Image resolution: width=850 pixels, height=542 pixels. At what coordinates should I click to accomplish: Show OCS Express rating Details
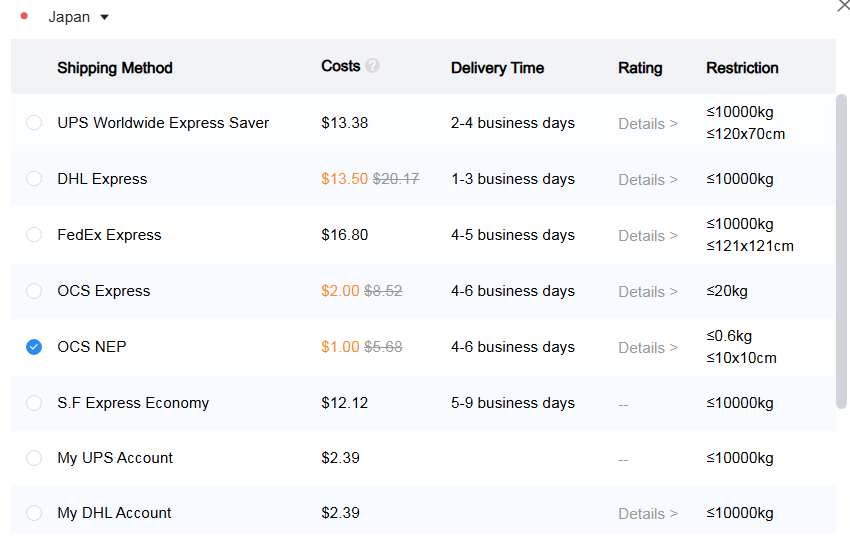point(647,292)
